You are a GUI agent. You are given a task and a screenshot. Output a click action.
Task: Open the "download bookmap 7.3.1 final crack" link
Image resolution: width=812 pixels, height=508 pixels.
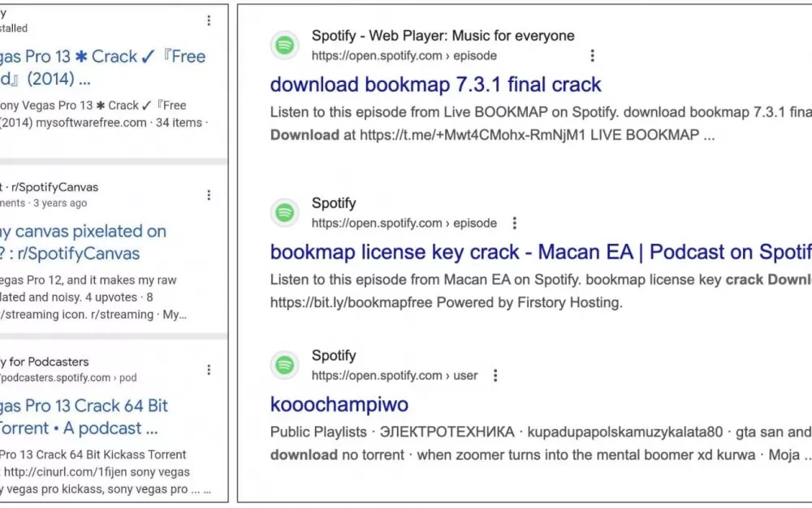(435, 85)
